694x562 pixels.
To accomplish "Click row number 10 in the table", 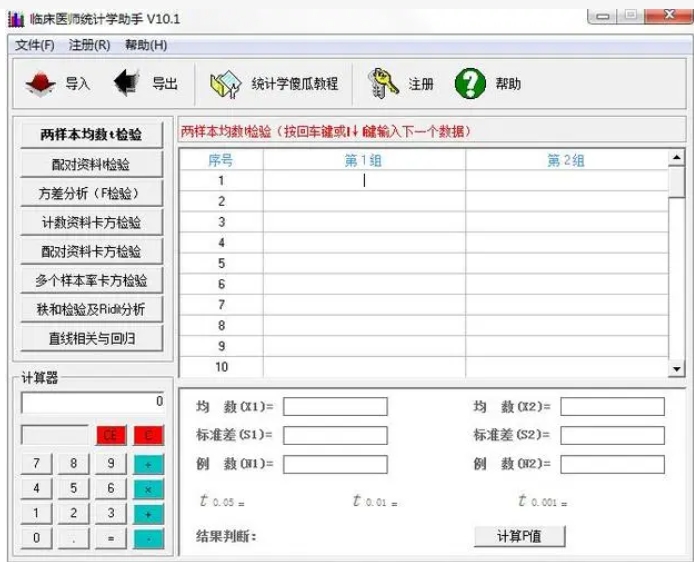I will (221, 367).
